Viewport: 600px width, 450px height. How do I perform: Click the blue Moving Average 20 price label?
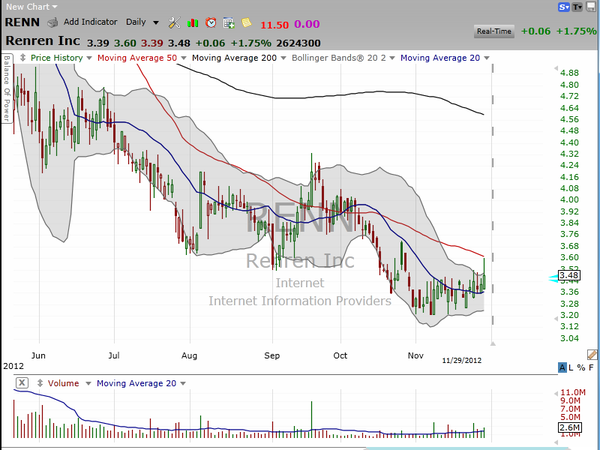pyautogui.click(x=440, y=58)
